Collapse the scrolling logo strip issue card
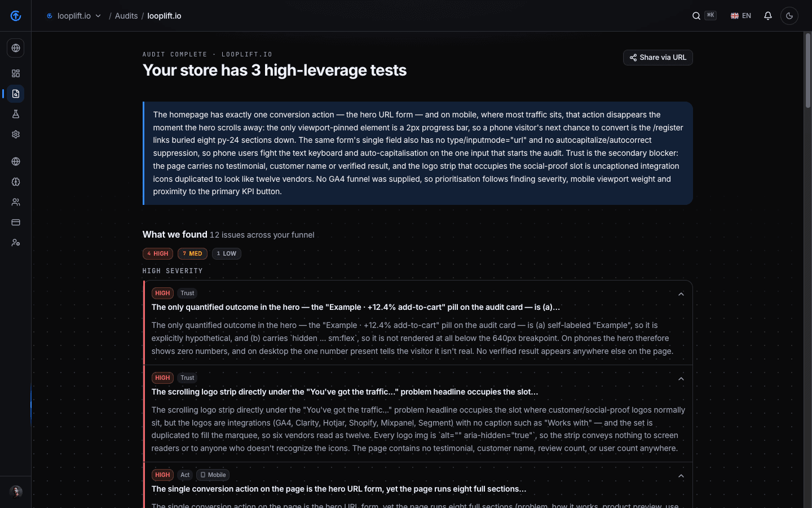 (681, 379)
